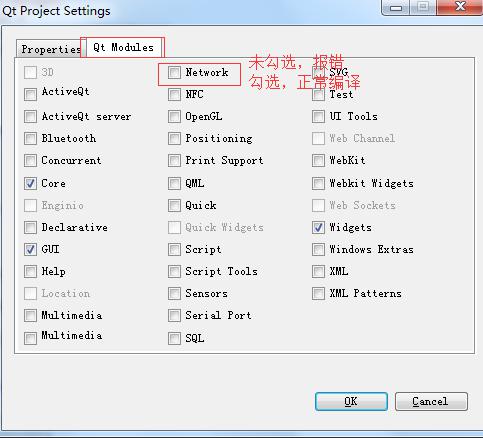Check the WebKit module checkbox
483x438 pixels.
[x=318, y=161]
